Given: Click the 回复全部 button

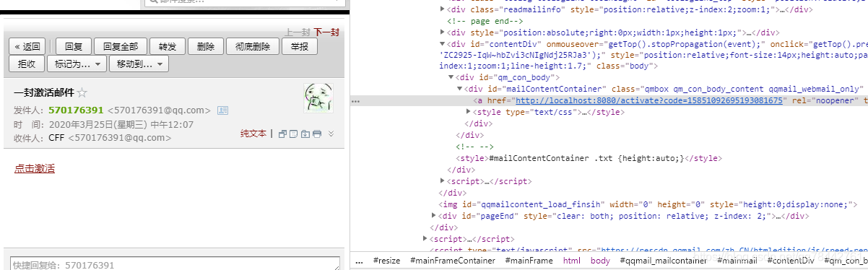Looking at the screenshot, I should [x=121, y=46].
